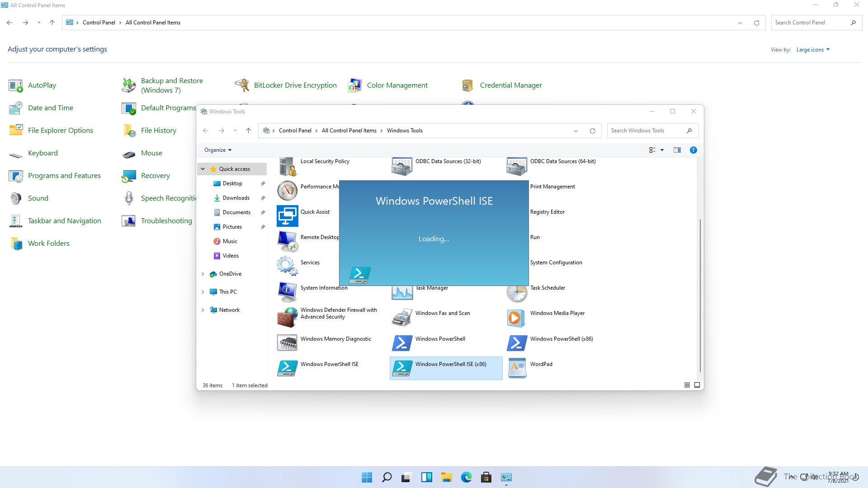This screenshot has width=868, height=488.
Task: Click All Control Panel Items breadcrumb in Windows Tools
Action: 349,131
